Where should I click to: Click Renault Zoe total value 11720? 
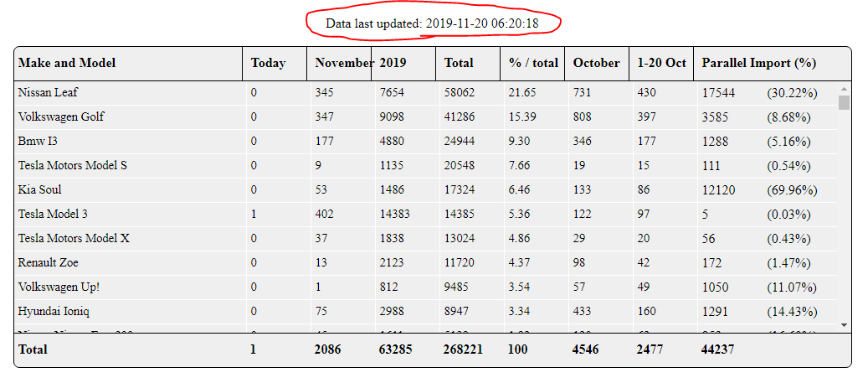[x=459, y=262]
